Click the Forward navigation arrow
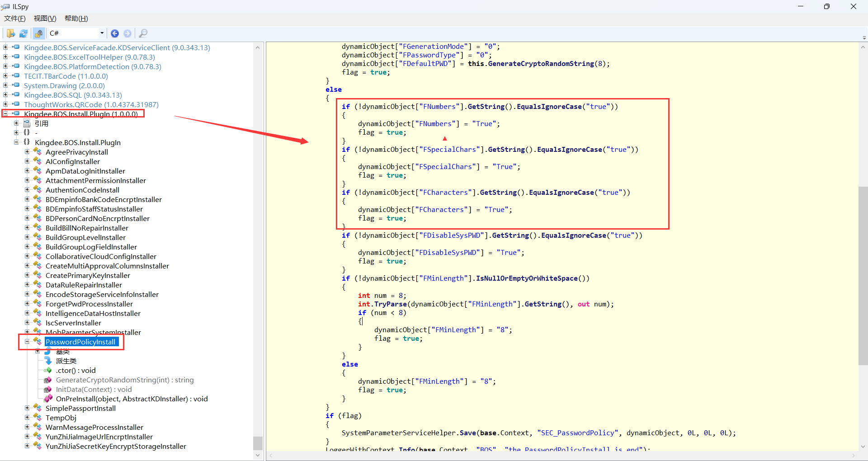The height and width of the screenshot is (461, 868). pos(127,33)
